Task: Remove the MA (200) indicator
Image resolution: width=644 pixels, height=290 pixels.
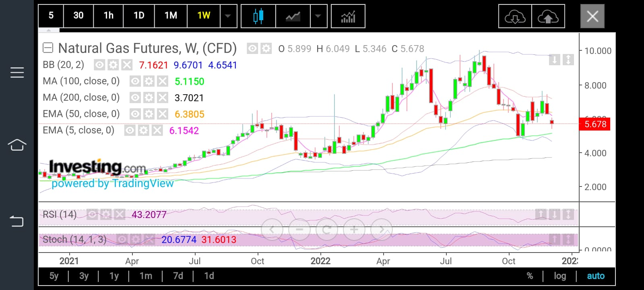Action: point(163,98)
